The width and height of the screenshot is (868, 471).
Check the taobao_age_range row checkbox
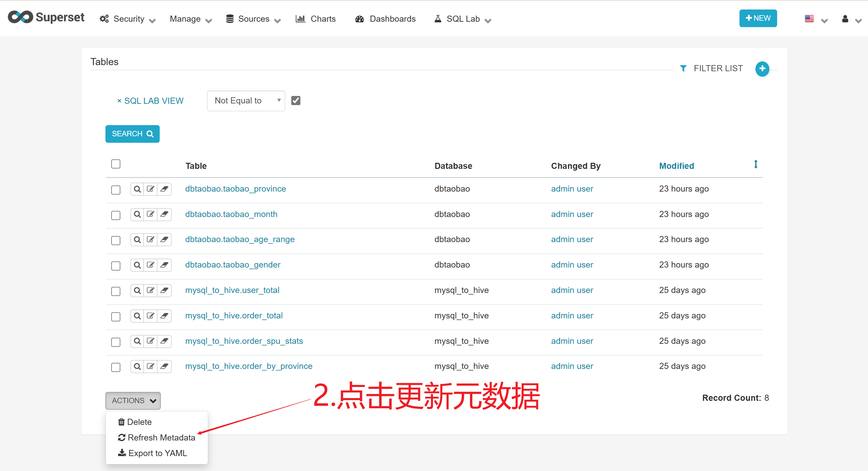116,240
